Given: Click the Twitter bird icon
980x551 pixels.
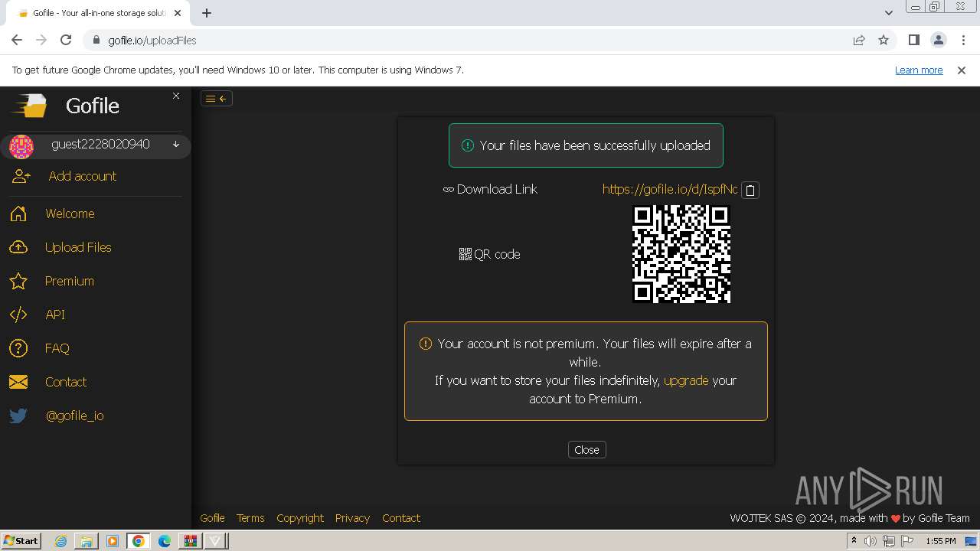Looking at the screenshot, I should point(18,416).
